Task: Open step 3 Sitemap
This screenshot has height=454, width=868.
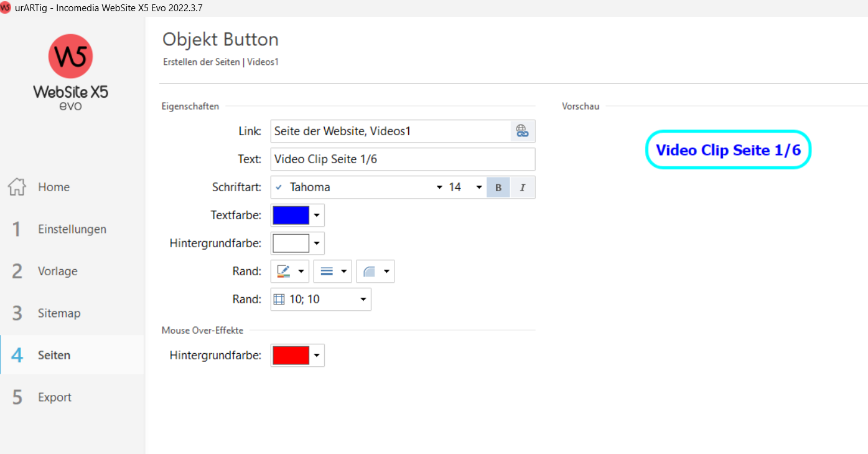Action: click(x=59, y=313)
